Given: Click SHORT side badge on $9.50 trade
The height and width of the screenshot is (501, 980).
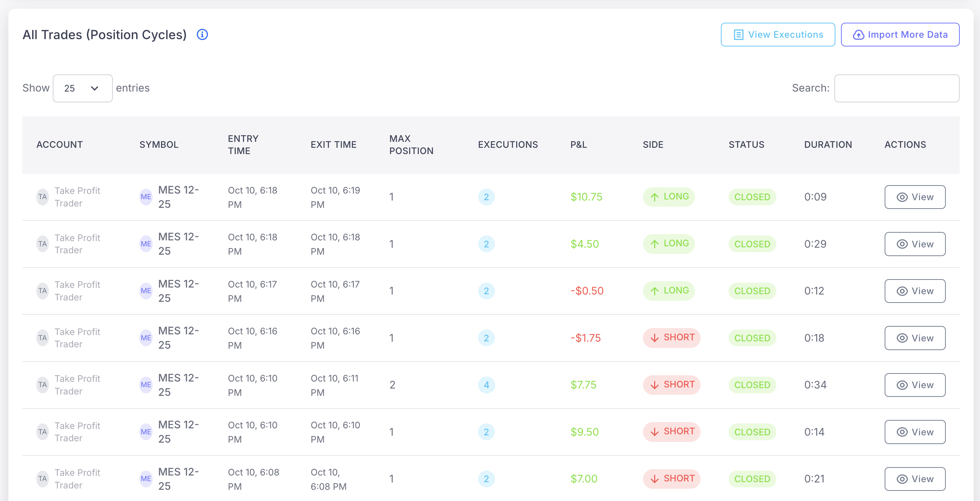Looking at the screenshot, I should (x=671, y=432).
